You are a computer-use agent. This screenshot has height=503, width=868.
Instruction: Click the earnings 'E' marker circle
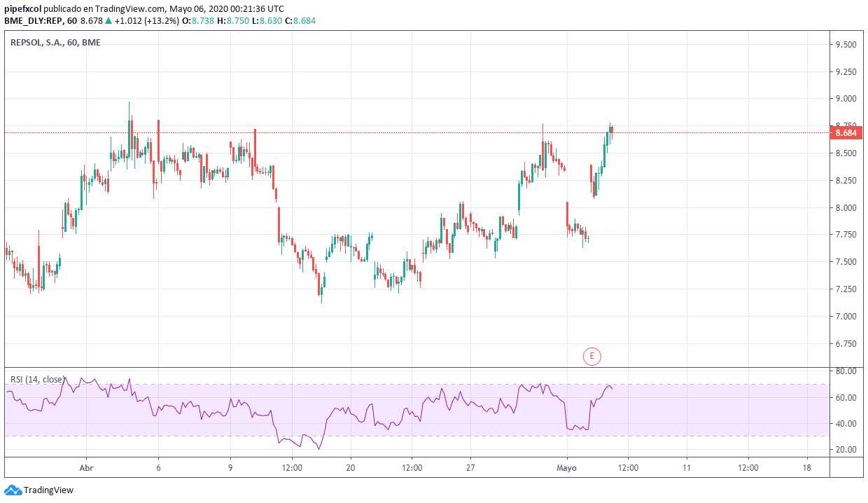tap(591, 356)
